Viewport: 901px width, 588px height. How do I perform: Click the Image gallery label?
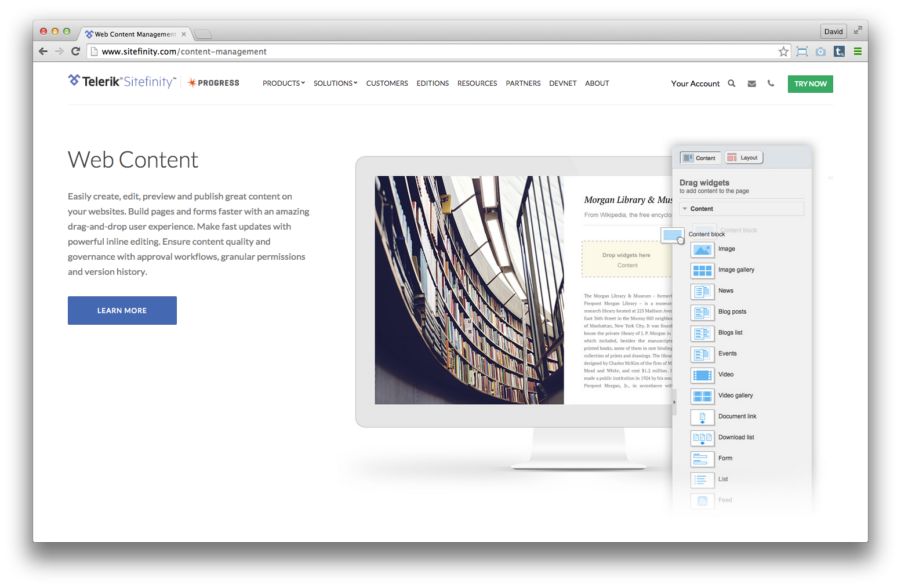point(736,270)
